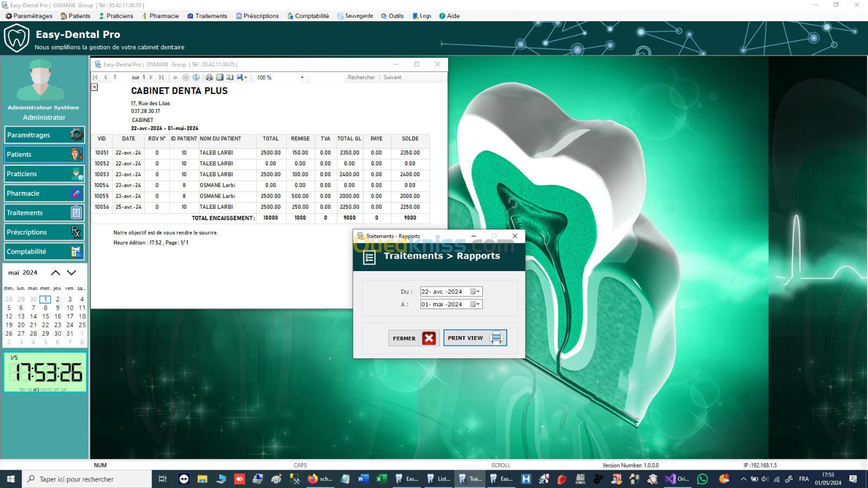Click the print icon in report toolbar
The image size is (868, 488).
(209, 78)
